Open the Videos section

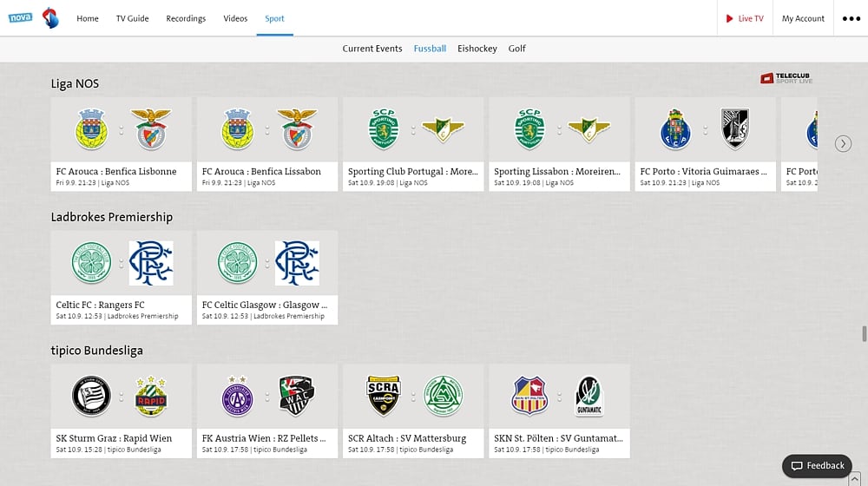pos(235,18)
